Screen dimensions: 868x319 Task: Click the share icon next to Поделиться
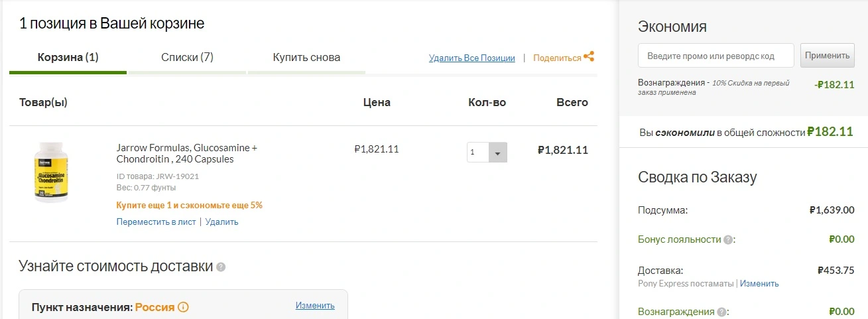589,57
